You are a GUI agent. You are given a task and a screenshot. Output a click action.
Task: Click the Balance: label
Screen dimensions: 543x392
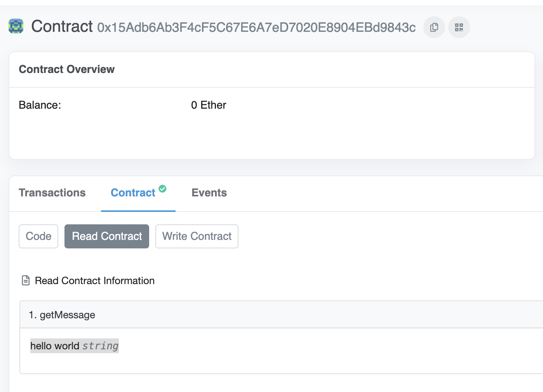tap(40, 105)
